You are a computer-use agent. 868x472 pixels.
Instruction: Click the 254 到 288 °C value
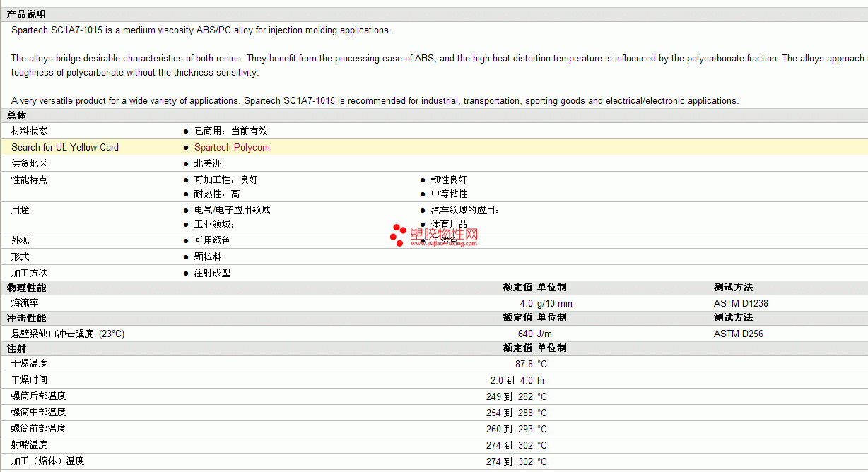tap(517, 413)
